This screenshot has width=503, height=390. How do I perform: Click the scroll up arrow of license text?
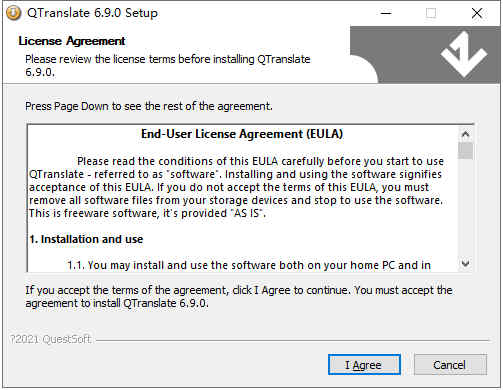click(465, 134)
